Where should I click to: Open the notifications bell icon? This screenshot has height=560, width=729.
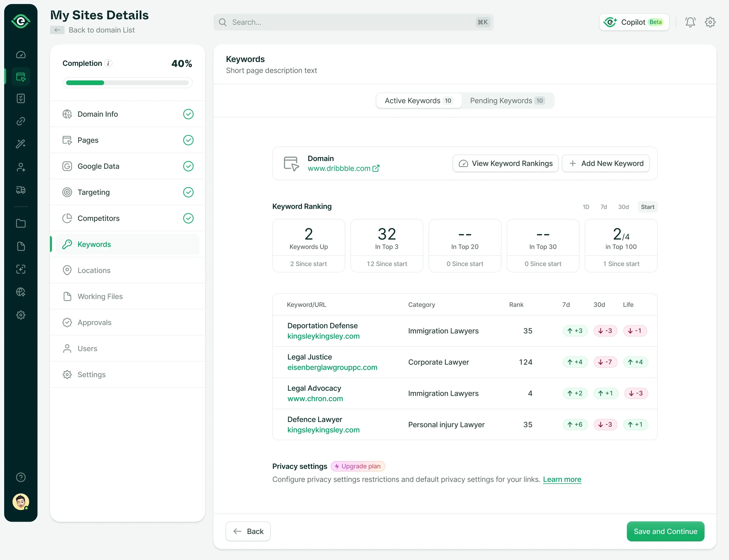690,22
